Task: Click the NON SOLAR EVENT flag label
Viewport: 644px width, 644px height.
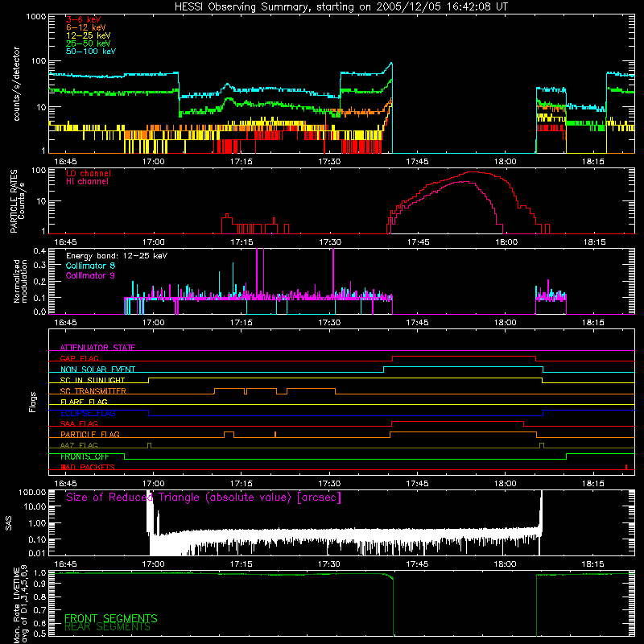Action: click(97, 369)
